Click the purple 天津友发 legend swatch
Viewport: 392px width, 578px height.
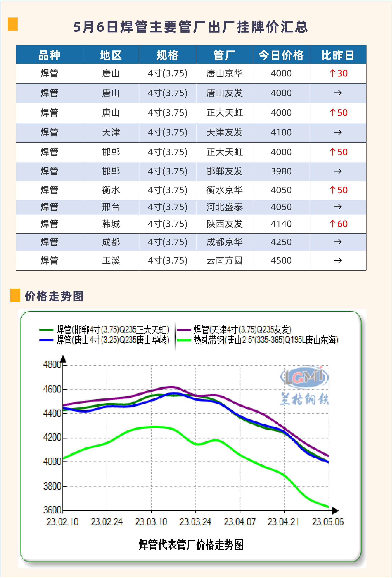tap(184, 330)
